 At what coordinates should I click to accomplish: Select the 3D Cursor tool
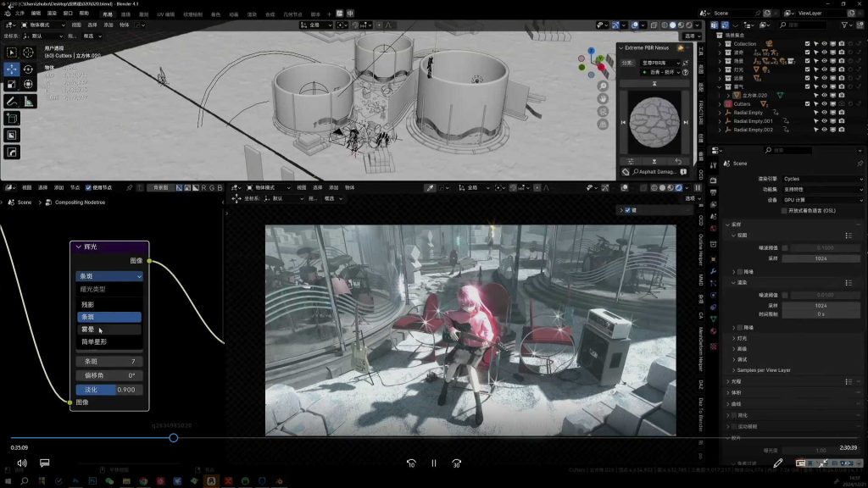pyautogui.click(x=28, y=51)
